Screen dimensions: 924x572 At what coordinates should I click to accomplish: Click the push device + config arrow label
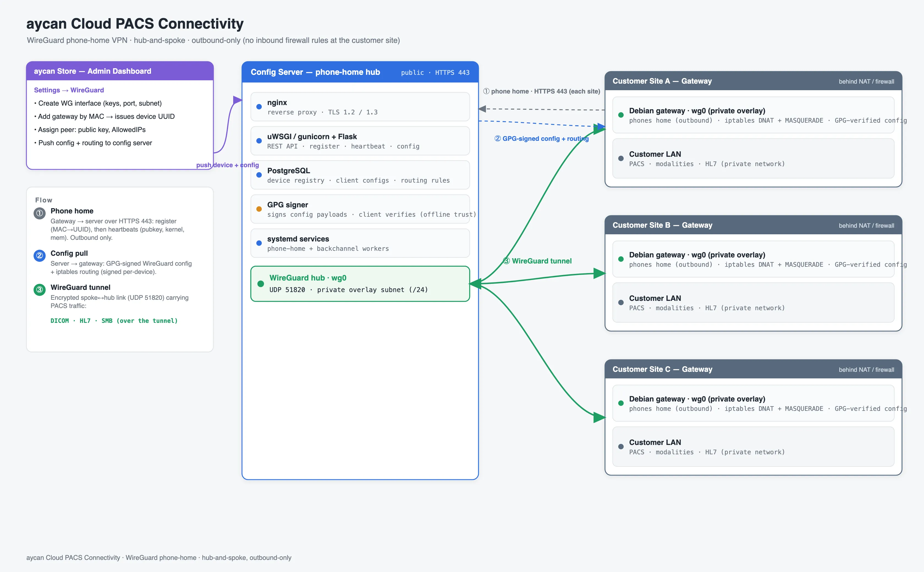227,165
